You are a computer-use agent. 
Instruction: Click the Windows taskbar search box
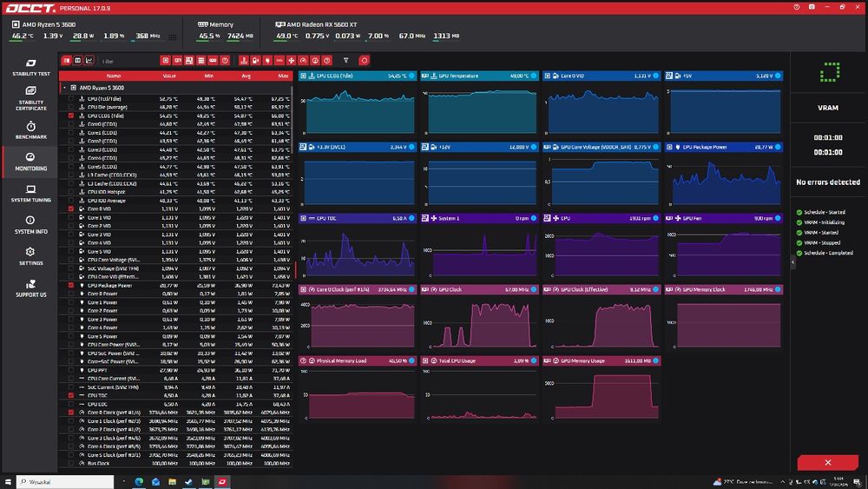(65, 482)
